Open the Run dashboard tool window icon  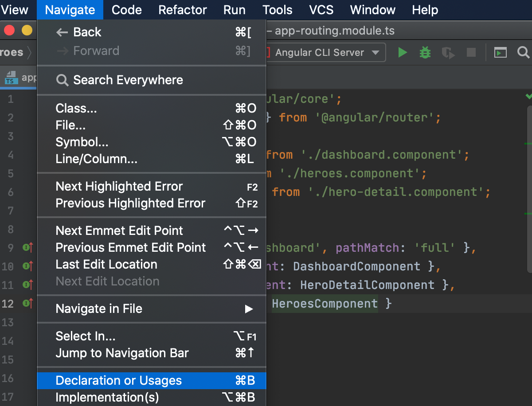(x=501, y=52)
